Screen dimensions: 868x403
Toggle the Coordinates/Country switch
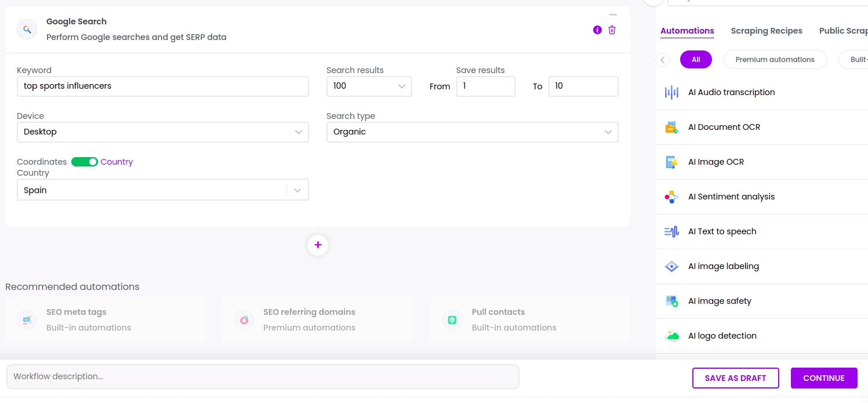tap(85, 162)
